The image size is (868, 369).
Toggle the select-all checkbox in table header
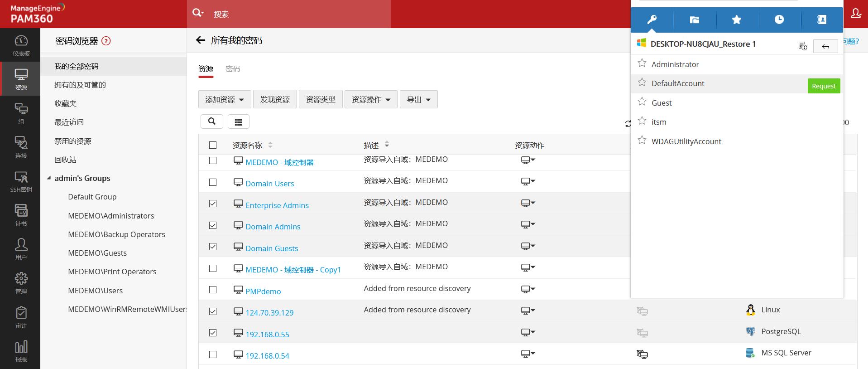click(213, 145)
